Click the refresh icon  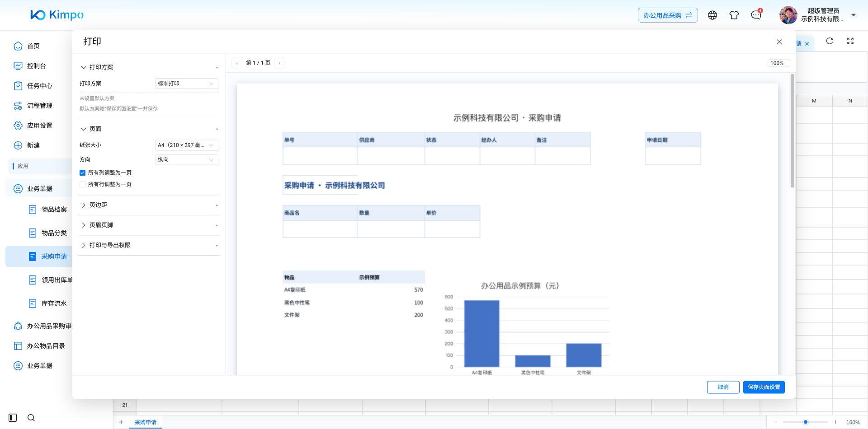(830, 41)
